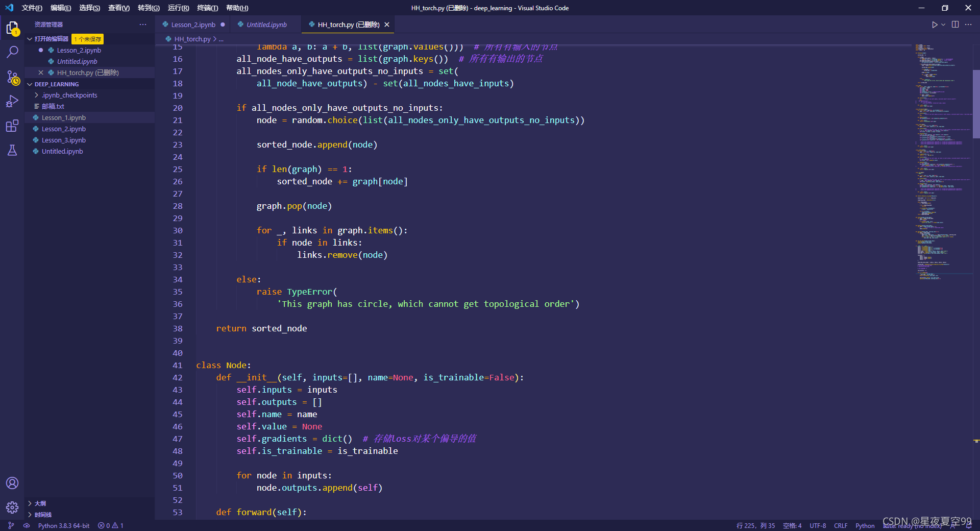Viewport: 980px width, 531px height.
Task: Go to line via 行 225, 列 35
Action: [755, 525]
